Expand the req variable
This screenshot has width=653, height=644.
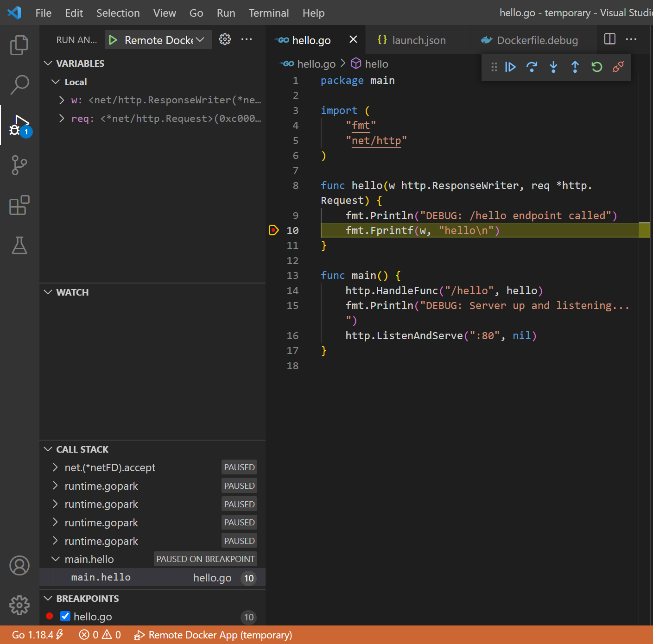coord(62,119)
